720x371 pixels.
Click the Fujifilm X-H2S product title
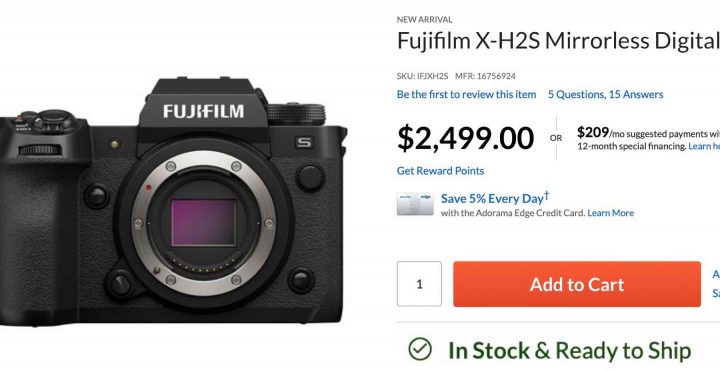(558, 41)
